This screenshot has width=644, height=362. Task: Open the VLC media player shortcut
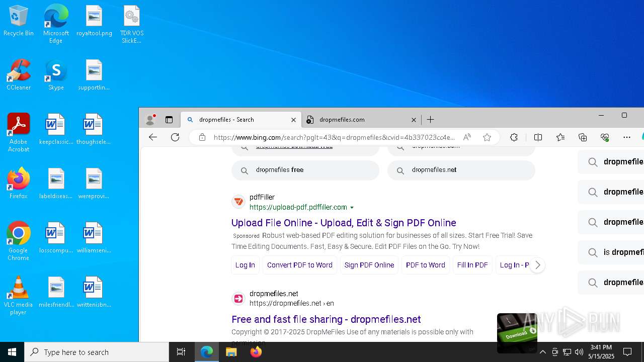19,296
